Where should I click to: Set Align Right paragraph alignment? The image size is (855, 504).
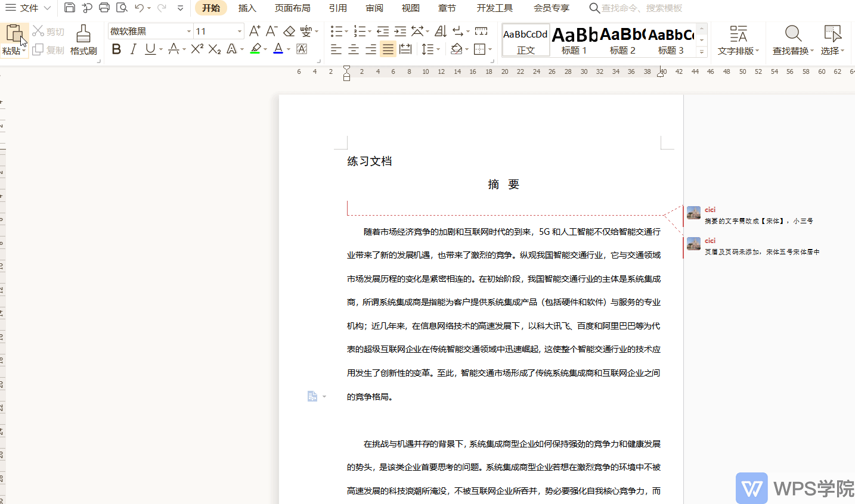click(371, 49)
